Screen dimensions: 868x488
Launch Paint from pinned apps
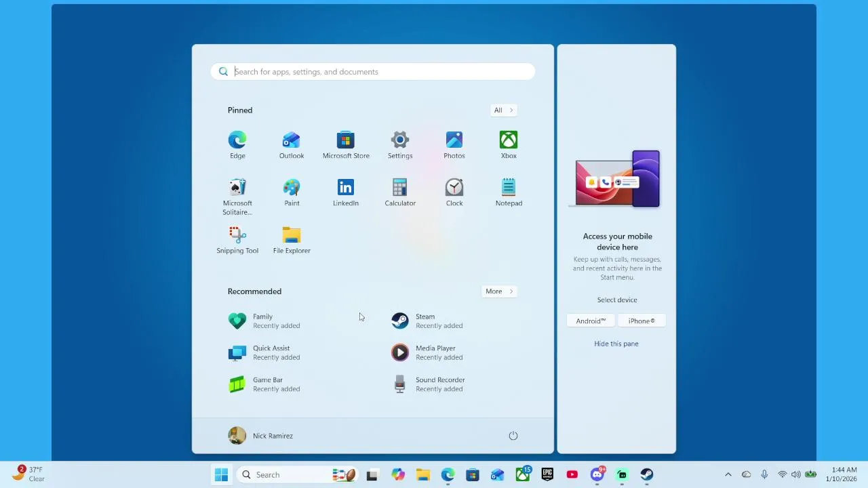tap(292, 192)
